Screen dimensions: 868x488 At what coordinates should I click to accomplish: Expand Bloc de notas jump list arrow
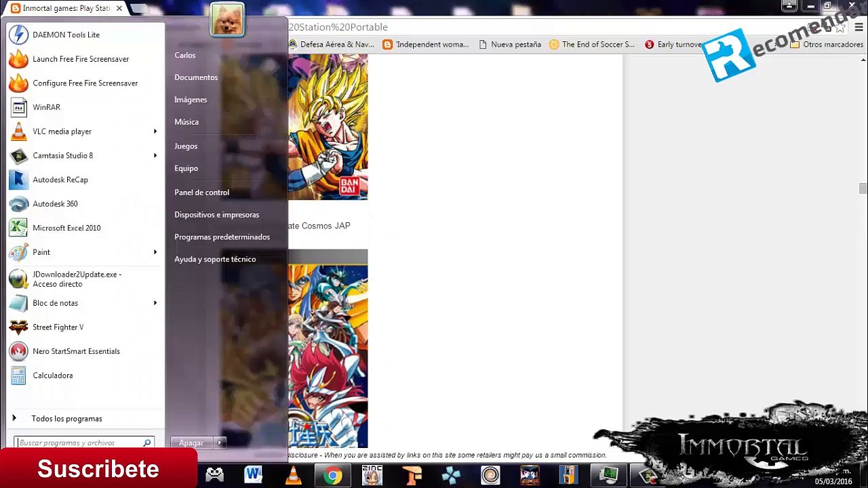[155, 303]
